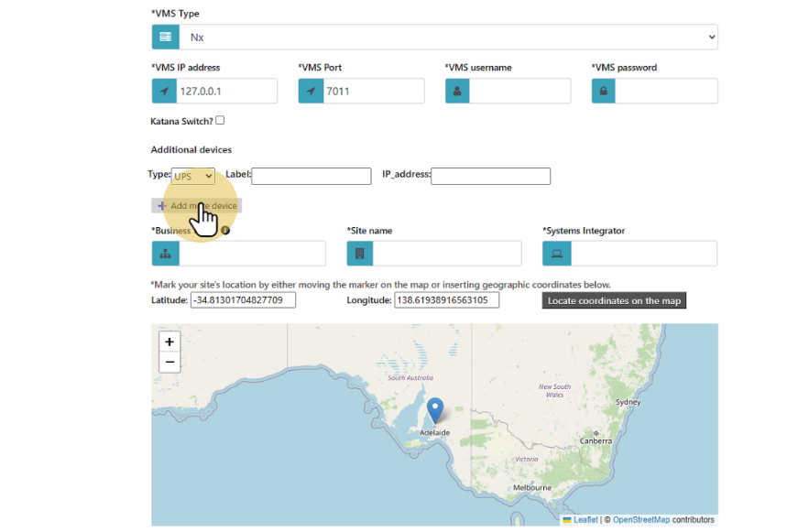Screen dimensions: 809x532
Task: Open the Leaflet attribution link
Action: point(585,520)
